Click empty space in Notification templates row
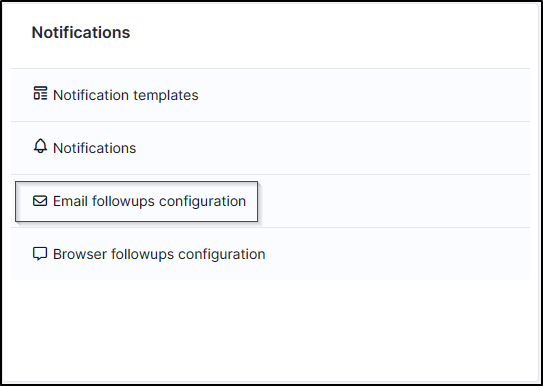This screenshot has height=386, width=543. pyautogui.click(x=364, y=95)
